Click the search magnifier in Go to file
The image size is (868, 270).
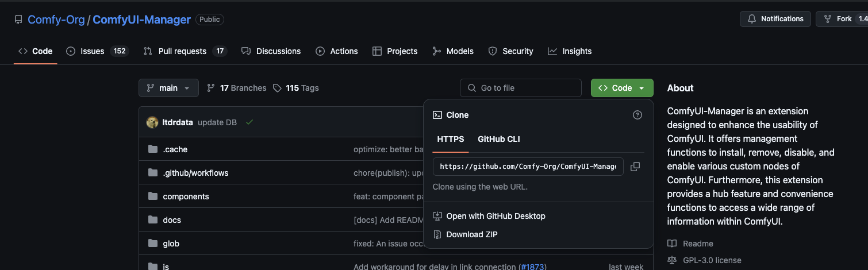[472, 88]
